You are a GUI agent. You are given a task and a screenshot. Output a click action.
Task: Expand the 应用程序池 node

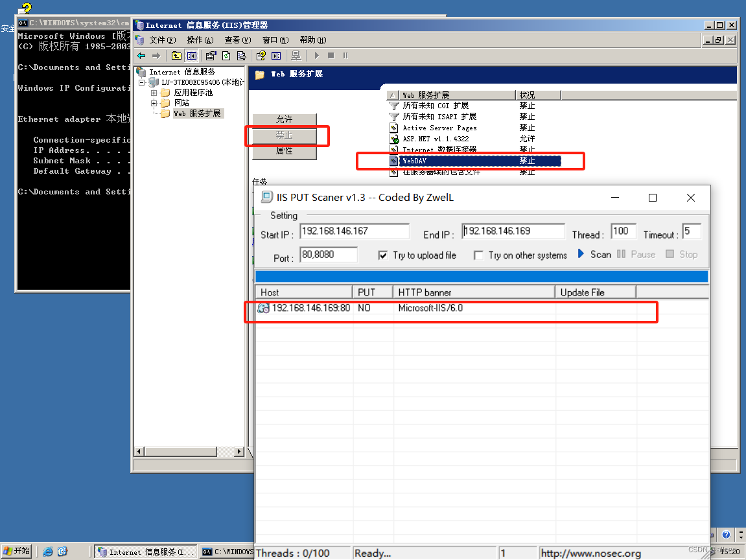click(x=154, y=93)
